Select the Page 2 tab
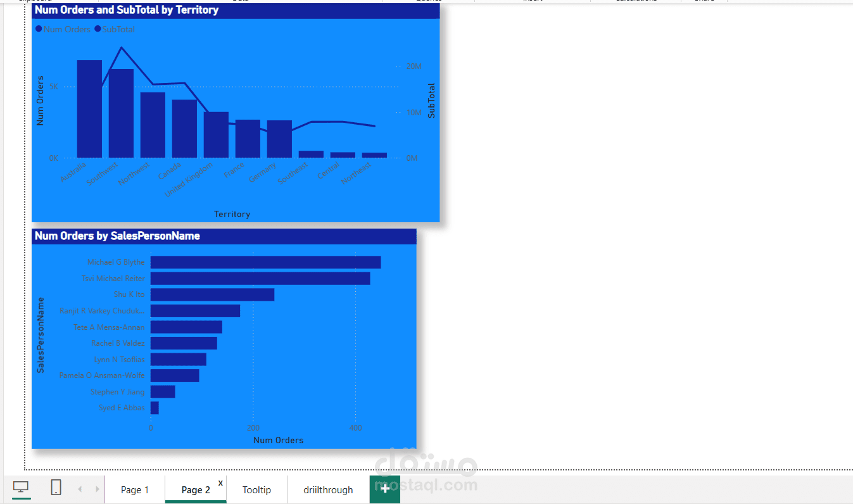The width and height of the screenshot is (853, 504). (196, 489)
